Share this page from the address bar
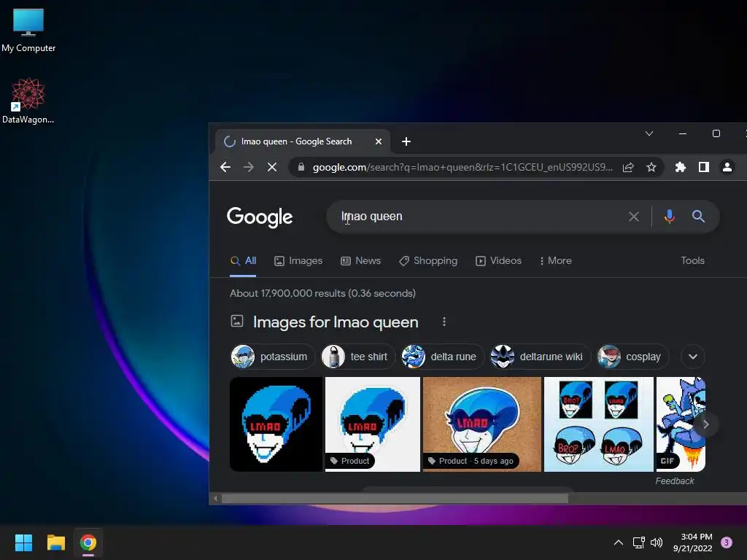Image resolution: width=747 pixels, height=560 pixels. tap(628, 167)
